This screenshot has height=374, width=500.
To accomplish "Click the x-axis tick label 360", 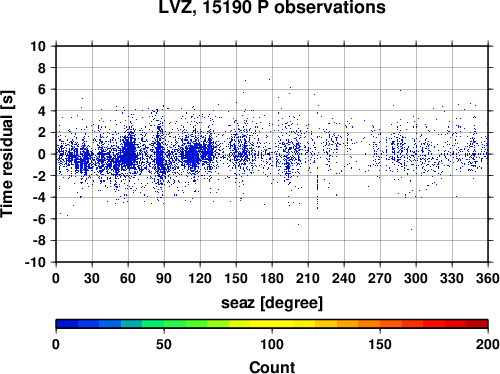I will point(488,278).
